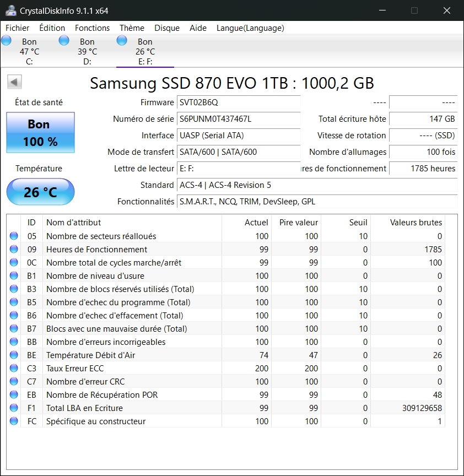Click the CrystalDiskInfo app icon in title bar
Viewport: 464px width, 476px height.
(10, 10)
